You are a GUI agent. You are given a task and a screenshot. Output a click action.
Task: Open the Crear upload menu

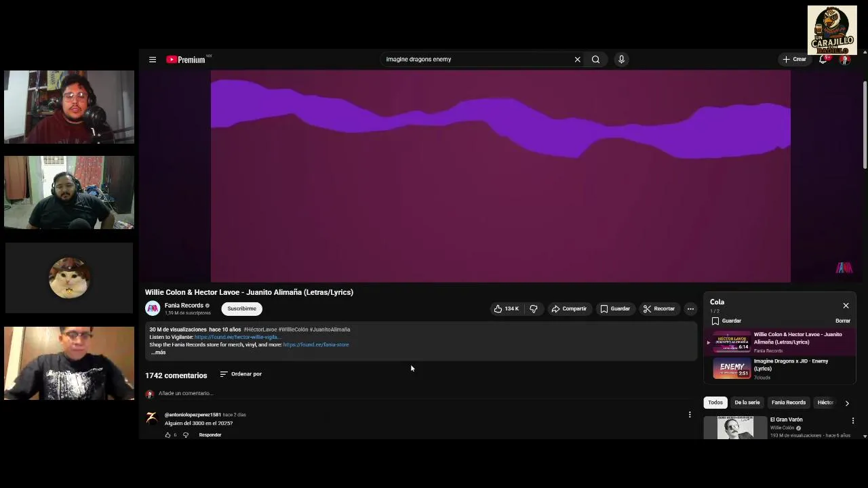coord(794,60)
